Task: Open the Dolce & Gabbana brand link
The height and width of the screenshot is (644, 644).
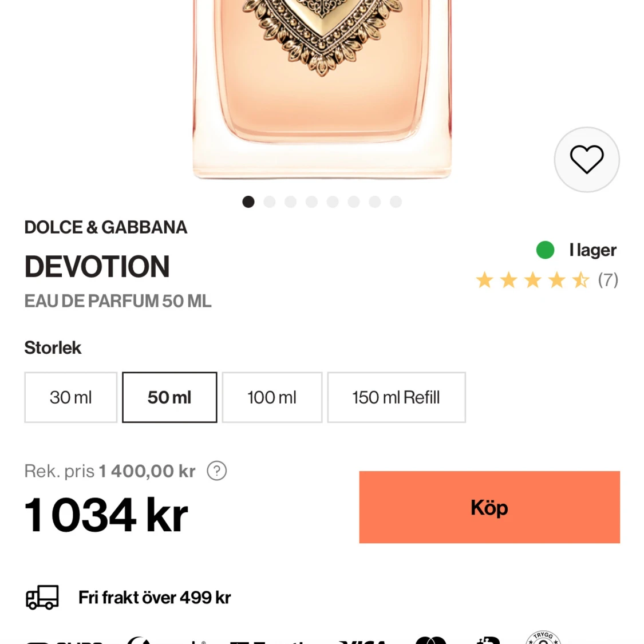Action: tap(105, 227)
